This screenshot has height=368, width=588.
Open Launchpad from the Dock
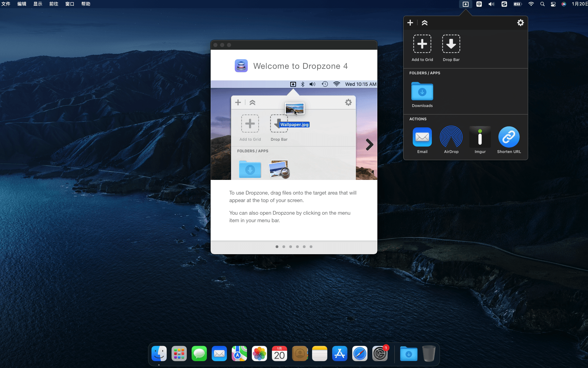tap(179, 354)
